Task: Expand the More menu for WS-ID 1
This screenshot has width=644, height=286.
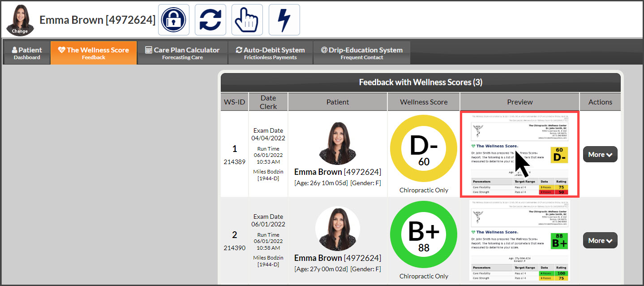Action: (600, 154)
